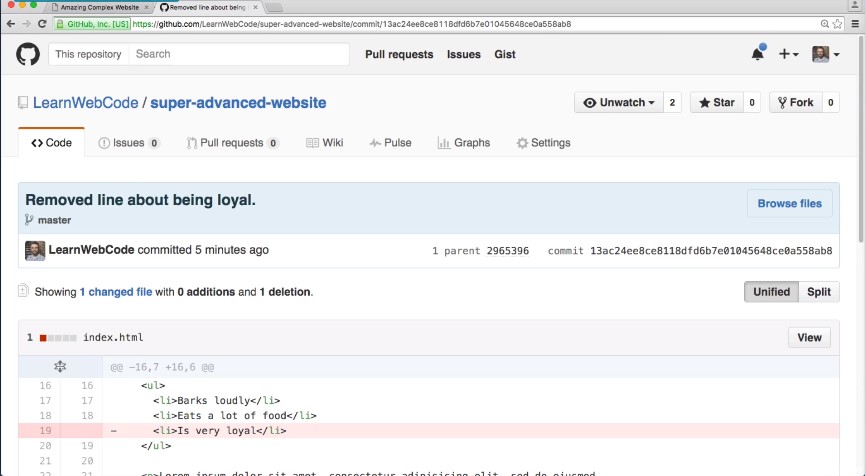The width and height of the screenshot is (865, 476).
Task: Open the notifications bell icon
Action: (x=757, y=54)
